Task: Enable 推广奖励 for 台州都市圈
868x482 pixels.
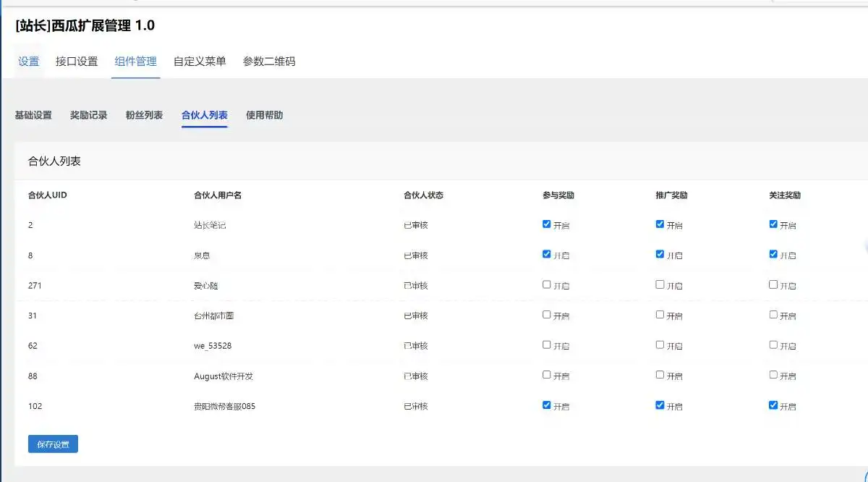Action: coord(660,315)
